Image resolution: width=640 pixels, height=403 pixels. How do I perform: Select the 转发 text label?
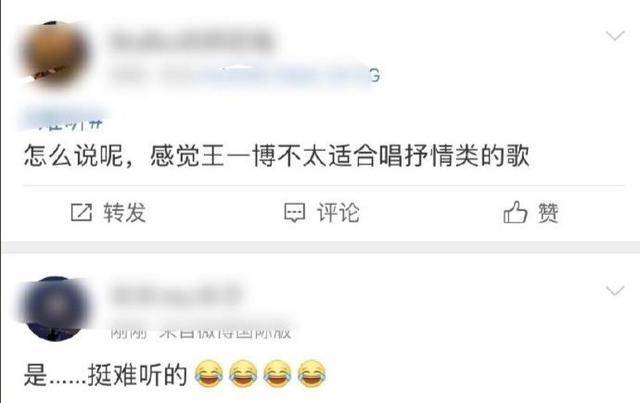coord(124,212)
